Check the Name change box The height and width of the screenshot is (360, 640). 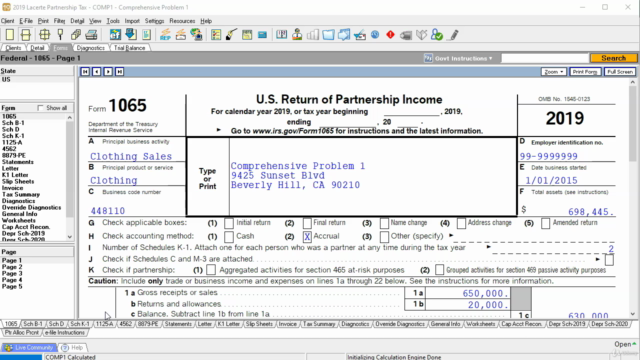coord(384,223)
